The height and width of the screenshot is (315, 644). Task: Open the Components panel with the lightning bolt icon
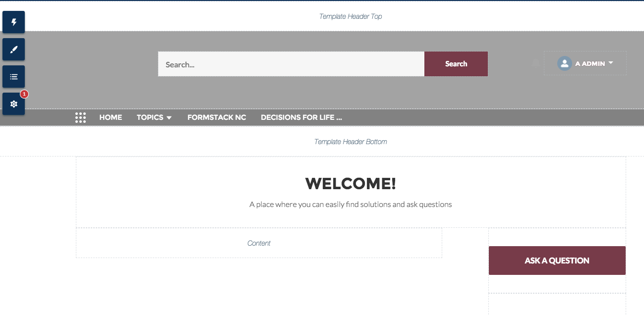tap(13, 22)
